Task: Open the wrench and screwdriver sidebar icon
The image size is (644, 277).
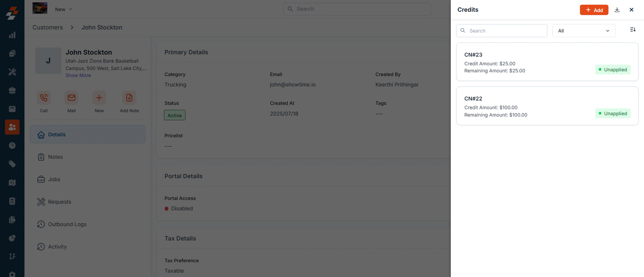Action: tap(12, 72)
